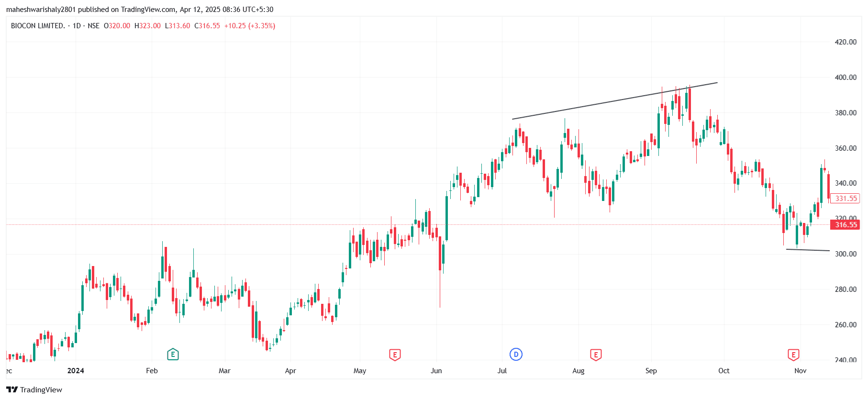The height and width of the screenshot is (400, 868).
Task: Click the green earnings E marker near Feb
Action: click(x=173, y=355)
